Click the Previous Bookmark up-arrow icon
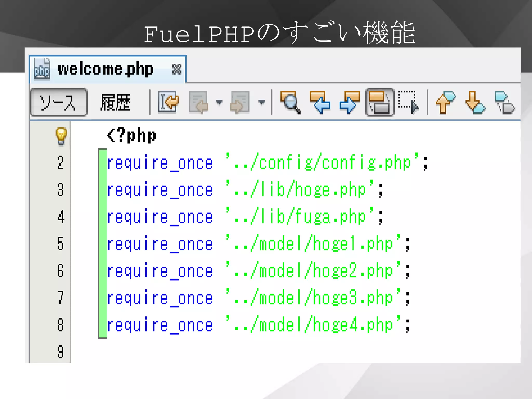The height and width of the screenshot is (399, 532). [446, 102]
